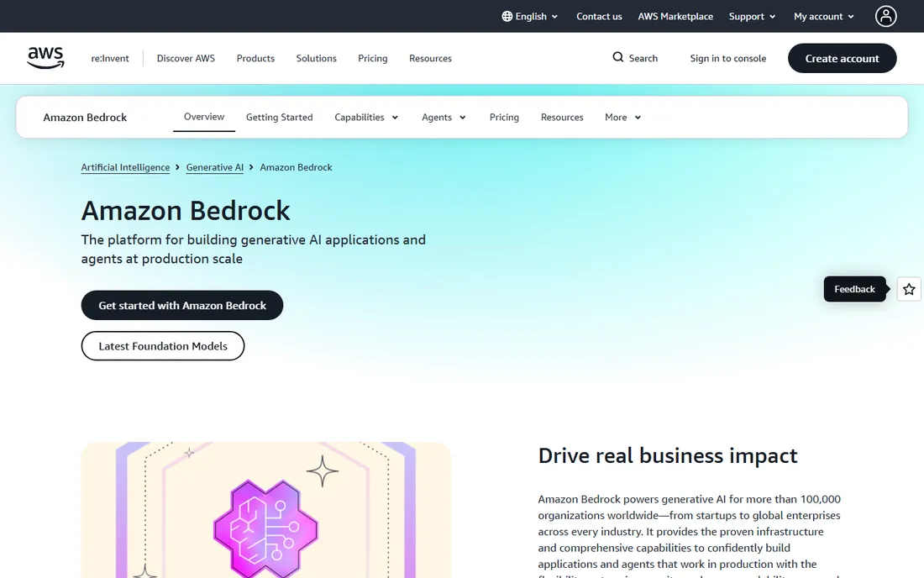Open the Products menu
Image resolution: width=924 pixels, height=578 pixels.
click(255, 58)
